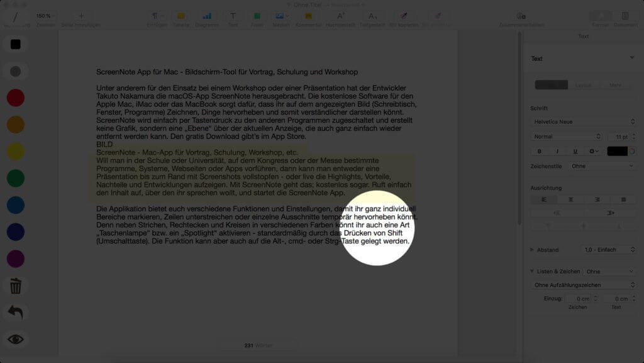Open the Helvetica Neue font dropdown
Viewport: 644px width, 363px height.
[583, 121]
